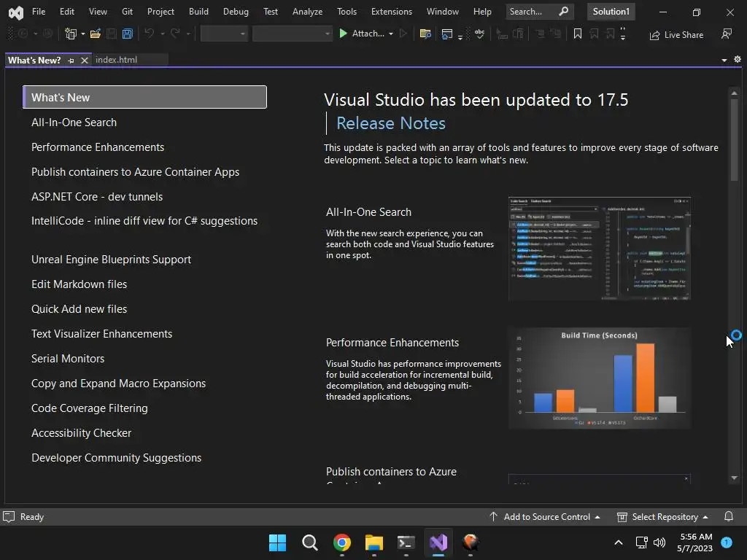Screen dimensions: 747x560
Task: Click the Open File folder icon
Action: coord(96,34)
